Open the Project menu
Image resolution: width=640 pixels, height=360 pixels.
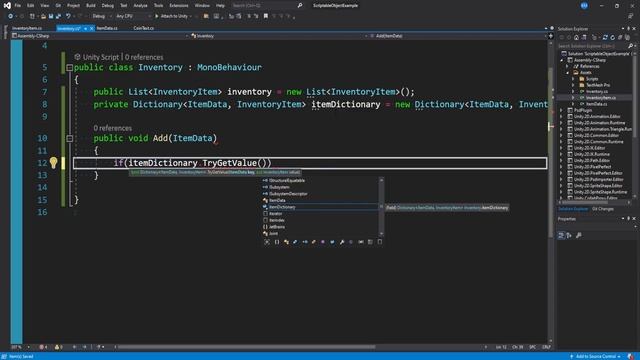coord(73,6)
